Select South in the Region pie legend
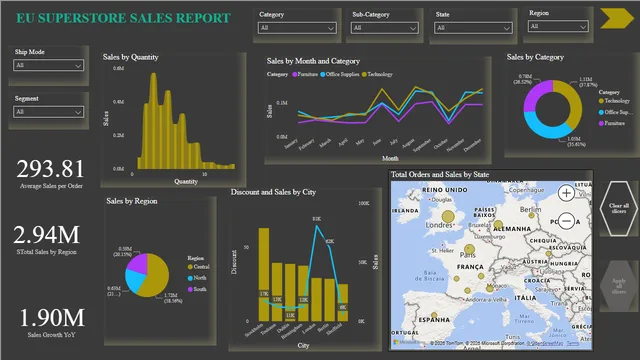This screenshot has width=640, height=360. [x=197, y=289]
